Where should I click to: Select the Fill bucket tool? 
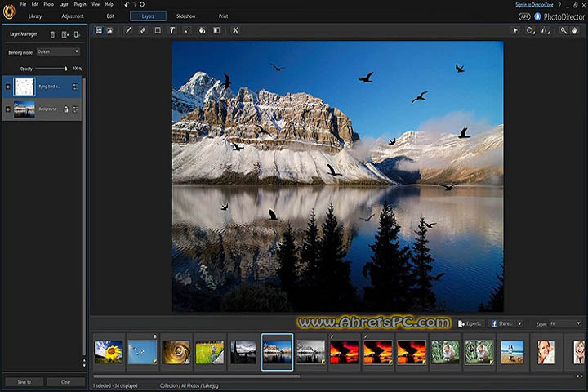click(202, 30)
